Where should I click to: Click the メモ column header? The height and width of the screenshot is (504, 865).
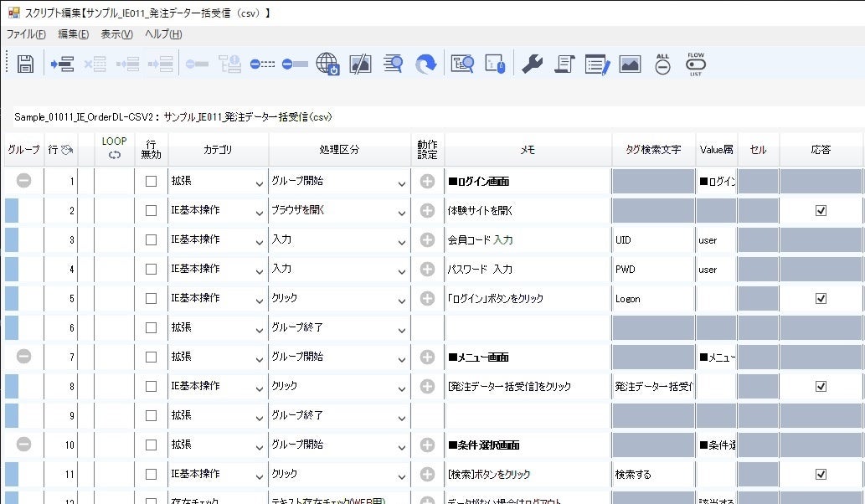[528, 149]
